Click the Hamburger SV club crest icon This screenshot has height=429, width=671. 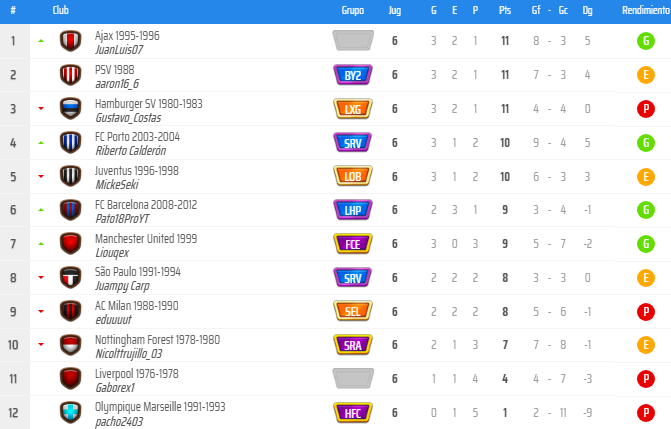click(70, 109)
